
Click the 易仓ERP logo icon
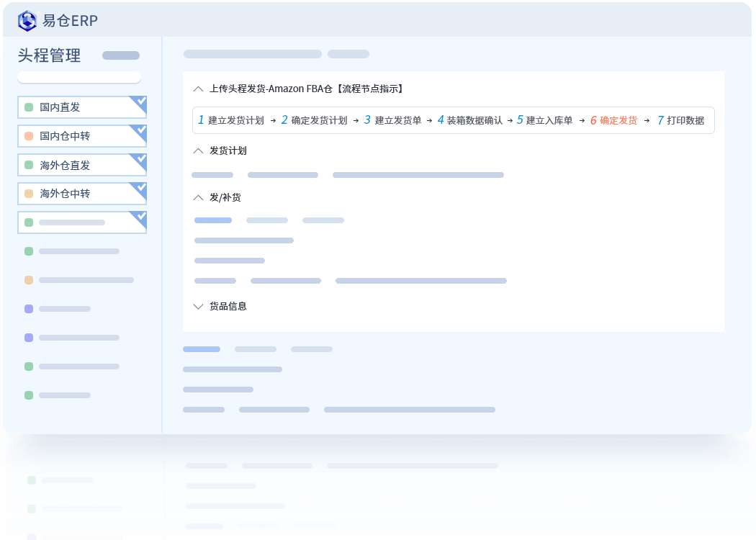27,21
